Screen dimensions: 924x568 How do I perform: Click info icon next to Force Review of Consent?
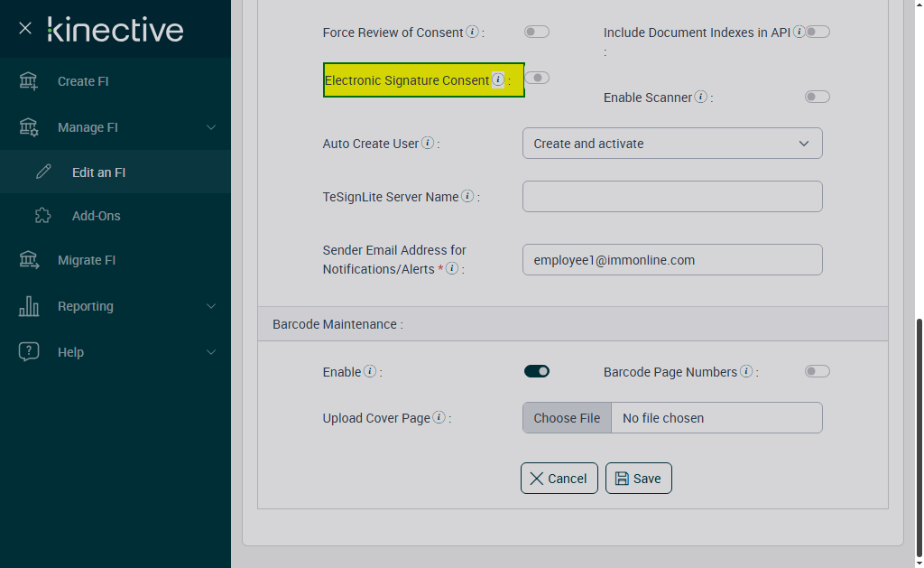pos(472,32)
